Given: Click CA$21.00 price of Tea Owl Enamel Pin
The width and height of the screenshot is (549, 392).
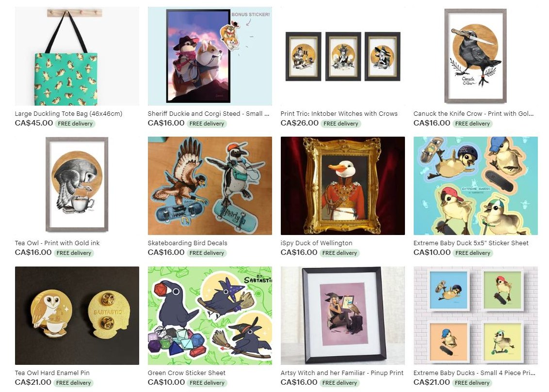Looking at the screenshot, I should pos(33,382).
